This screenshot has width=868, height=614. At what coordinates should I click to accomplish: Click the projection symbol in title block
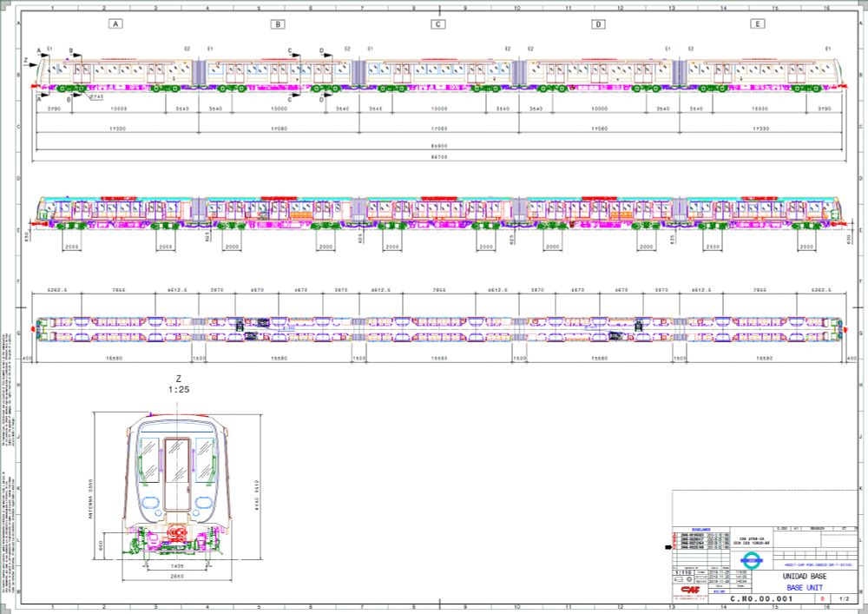[x=684, y=579]
